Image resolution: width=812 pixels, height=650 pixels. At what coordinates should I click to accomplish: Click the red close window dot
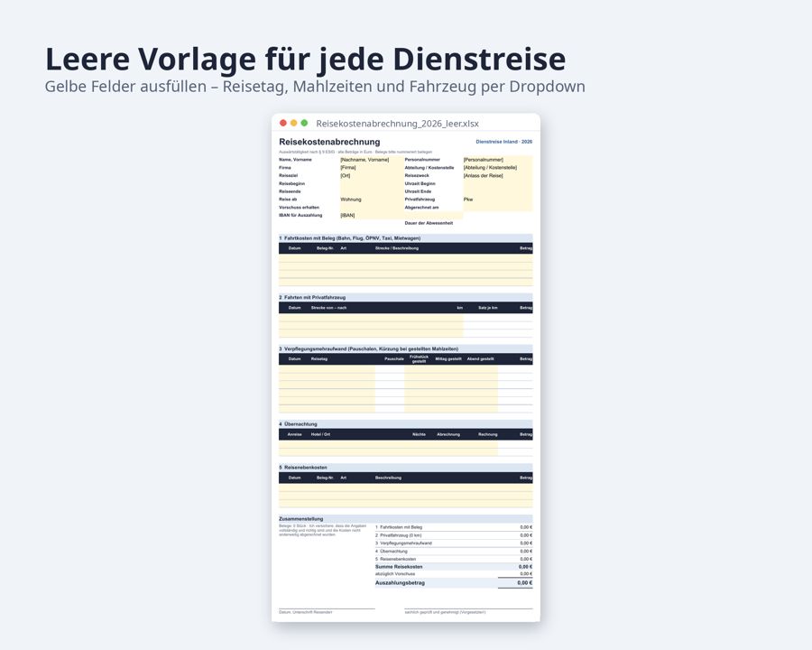pos(282,123)
